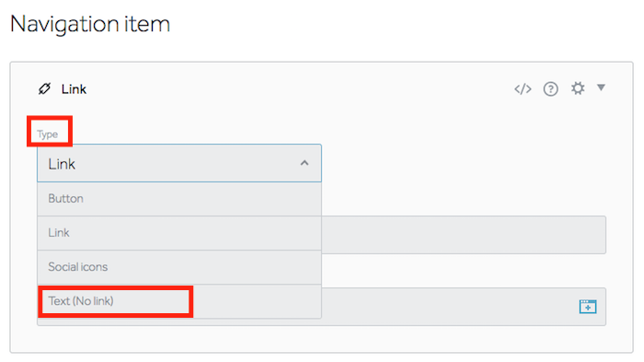Choose Link option in the dropdown list
The height and width of the screenshot is (362, 644).
pyautogui.click(x=179, y=233)
